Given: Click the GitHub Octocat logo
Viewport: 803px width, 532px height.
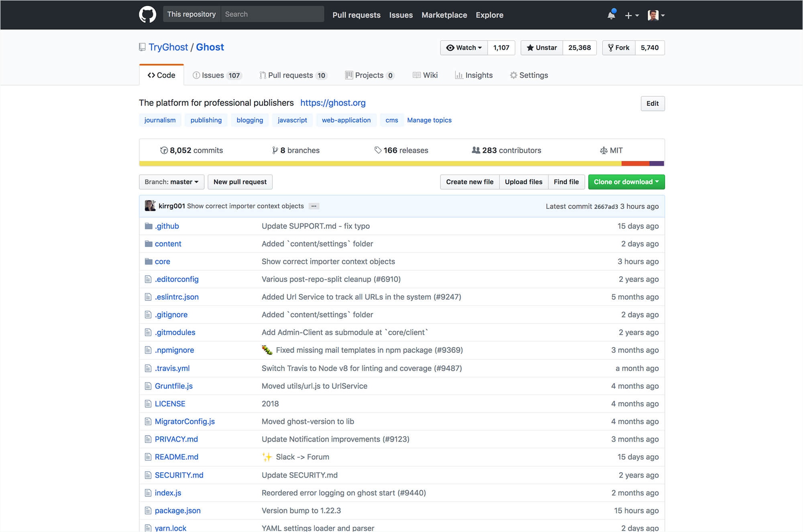Looking at the screenshot, I should tap(147, 14).
